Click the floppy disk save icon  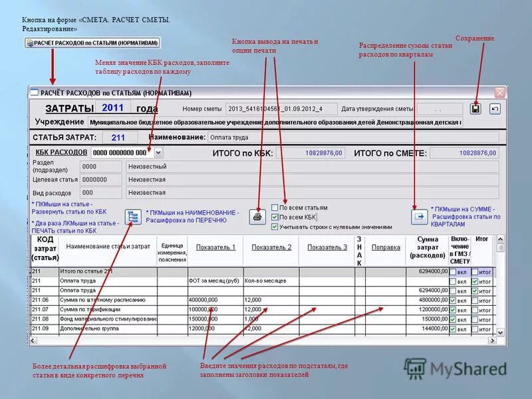475,109
